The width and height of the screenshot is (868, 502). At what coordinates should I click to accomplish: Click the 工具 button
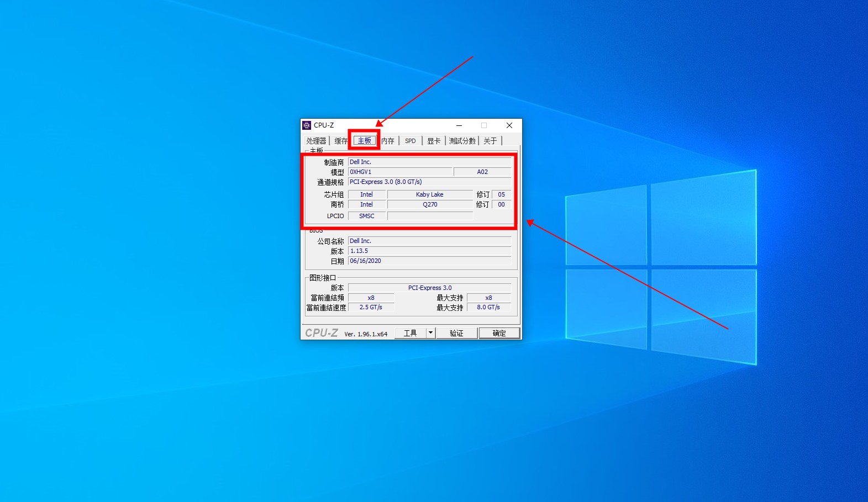[x=411, y=333]
